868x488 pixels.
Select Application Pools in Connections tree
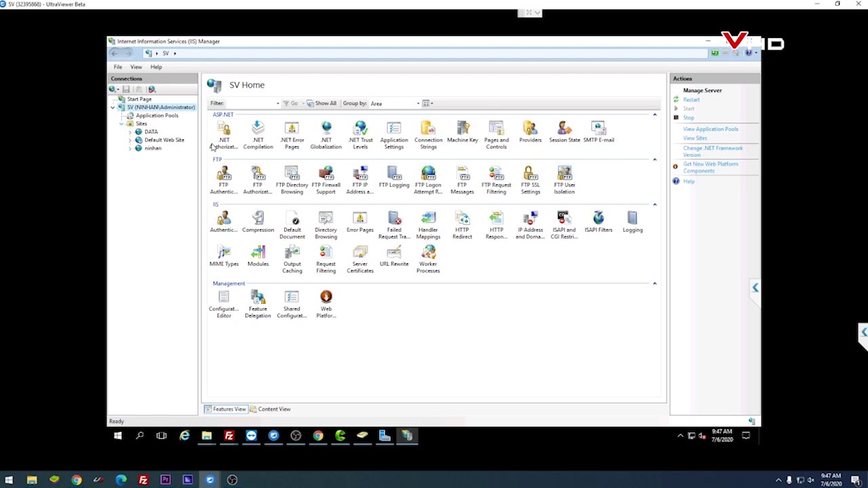click(157, 115)
